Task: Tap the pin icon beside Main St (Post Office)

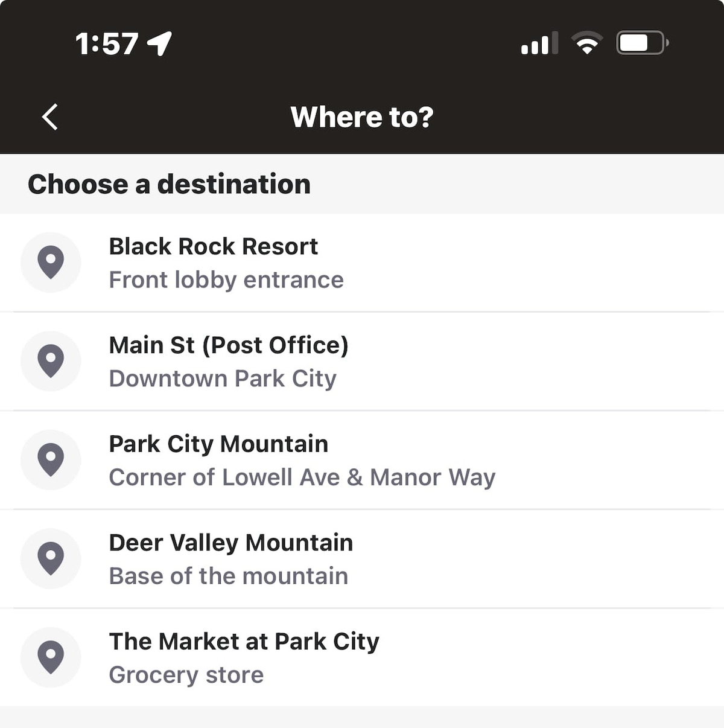Action: click(51, 361)
